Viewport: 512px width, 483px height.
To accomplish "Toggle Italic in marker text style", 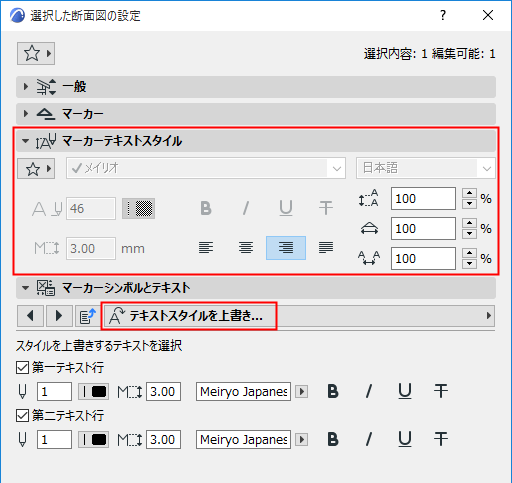I will [x=246, y=209].
